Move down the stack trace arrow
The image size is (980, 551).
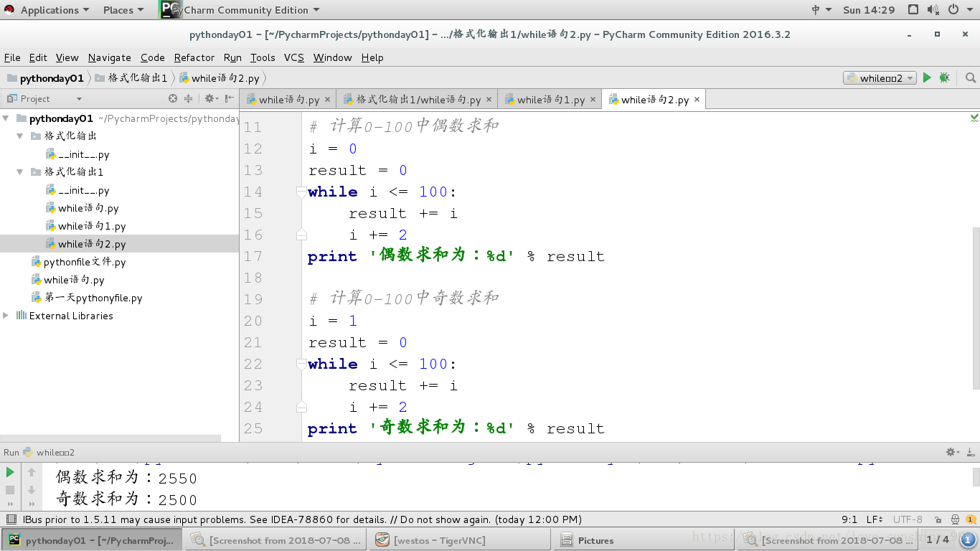coord(32,489)
